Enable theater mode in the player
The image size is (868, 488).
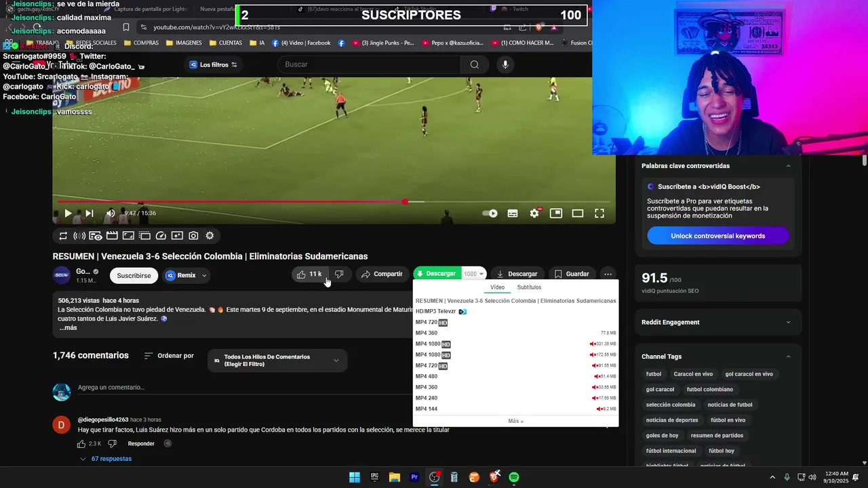[x=578, y=213]
